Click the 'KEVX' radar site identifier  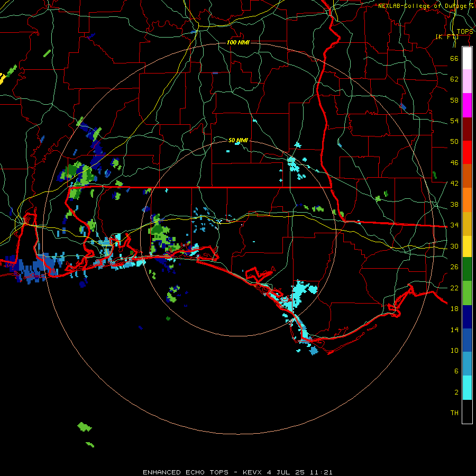[x=253, y=472]
